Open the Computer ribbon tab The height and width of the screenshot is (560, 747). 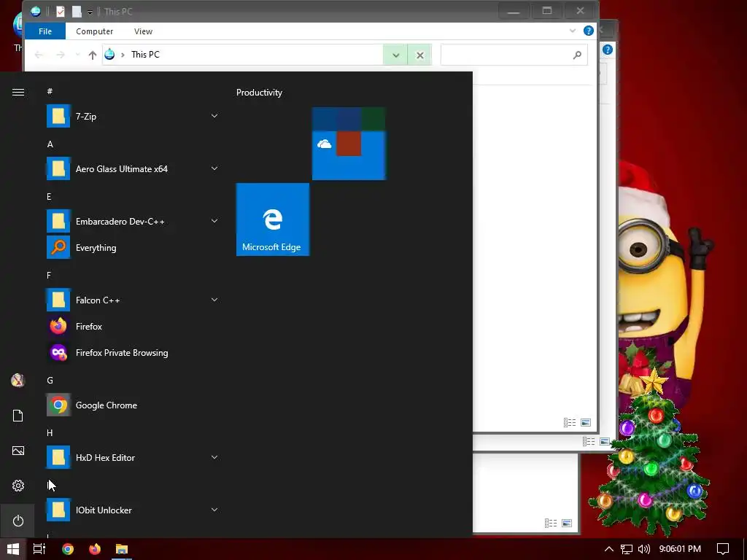click(94, 31)
